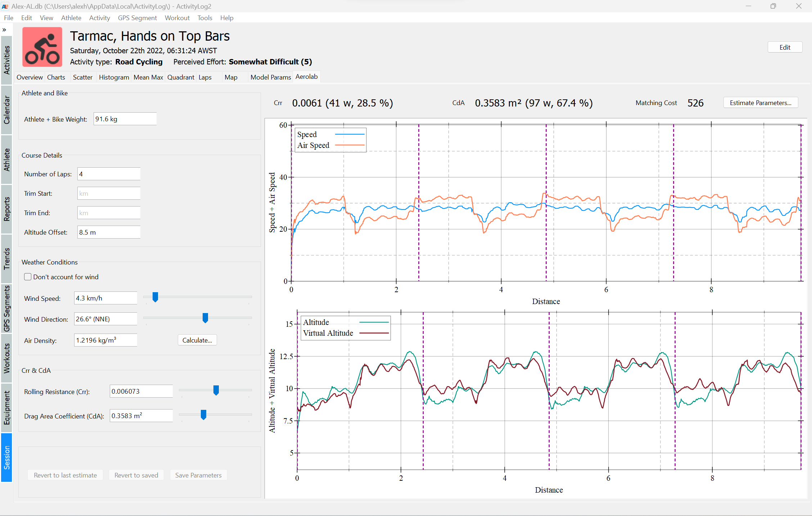Select the Athlete sidebar section

[x=6, y=158]
